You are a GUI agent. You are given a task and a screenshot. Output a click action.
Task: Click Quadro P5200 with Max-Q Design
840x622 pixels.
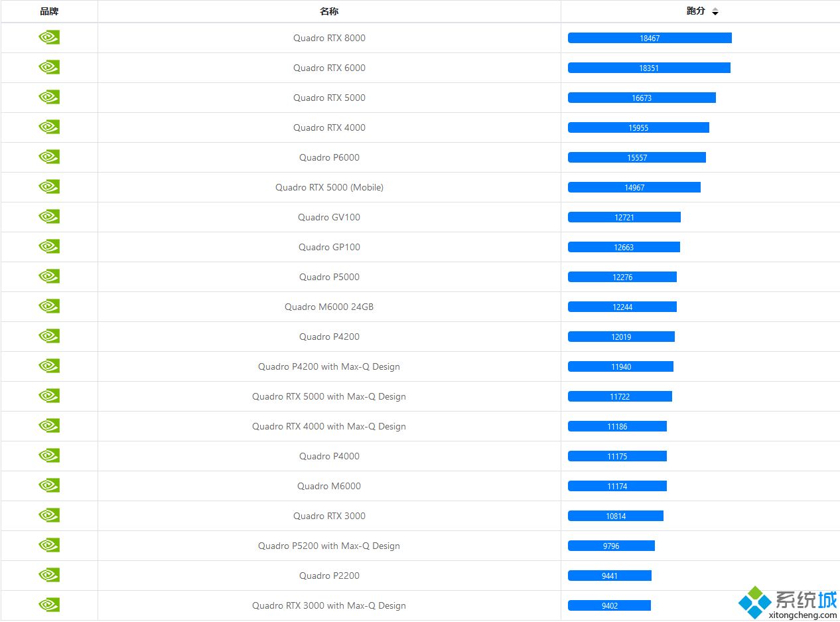point(329,546)
